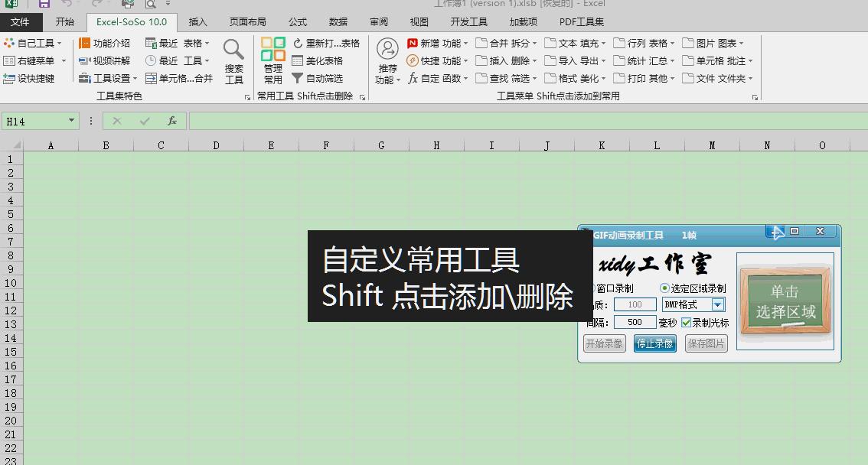Switch to the 开发工具 ribbon tab
This screenshot has width=868, height=465.
pyautogui.click(x=469, y=21)
